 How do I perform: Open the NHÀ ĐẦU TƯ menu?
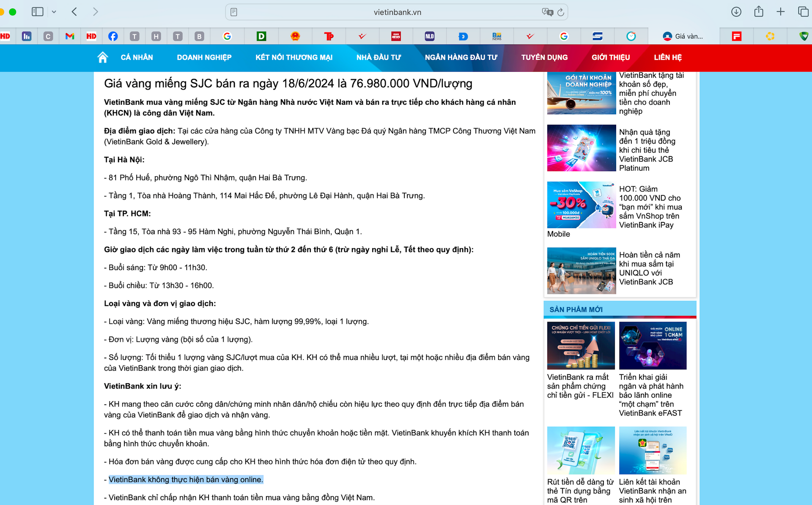[x=379, y=57]
